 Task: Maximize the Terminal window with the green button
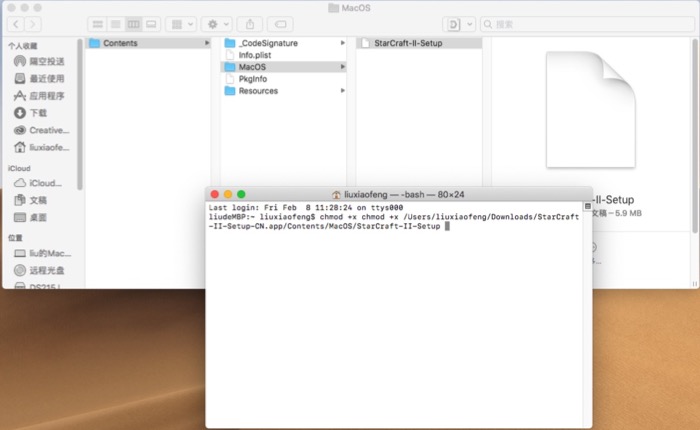[x=241, y=194]
